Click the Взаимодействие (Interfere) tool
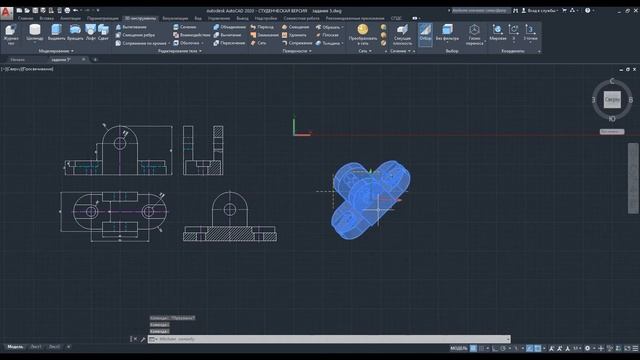640x360 pixels. tap(191, 35)
